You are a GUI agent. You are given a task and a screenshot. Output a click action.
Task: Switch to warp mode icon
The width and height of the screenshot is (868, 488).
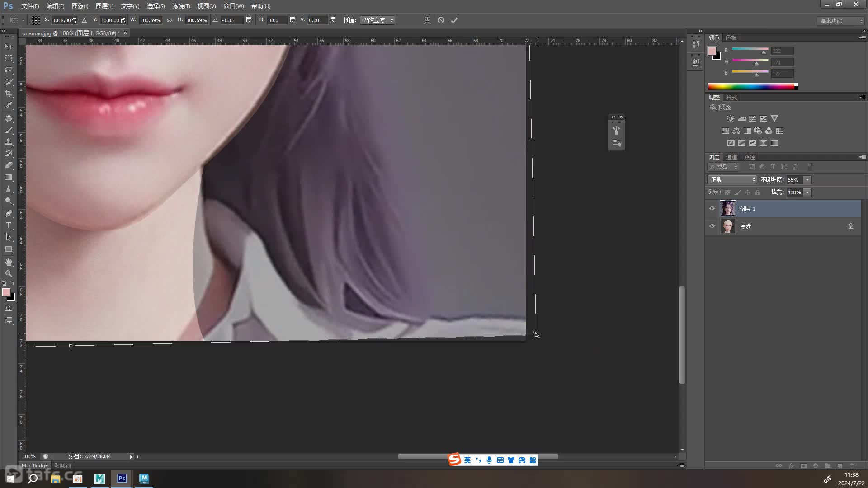(427, 20)
